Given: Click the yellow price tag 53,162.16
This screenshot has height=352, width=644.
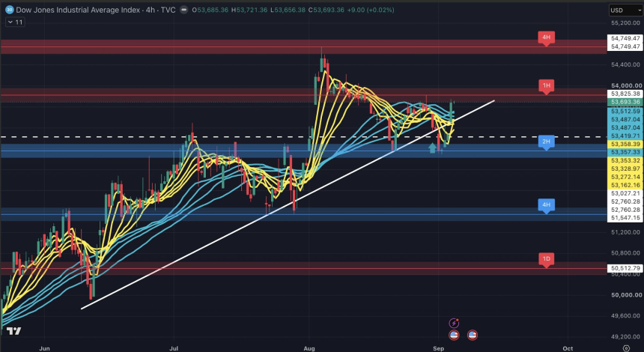Looking at the screenshot, I should [625, 185].
